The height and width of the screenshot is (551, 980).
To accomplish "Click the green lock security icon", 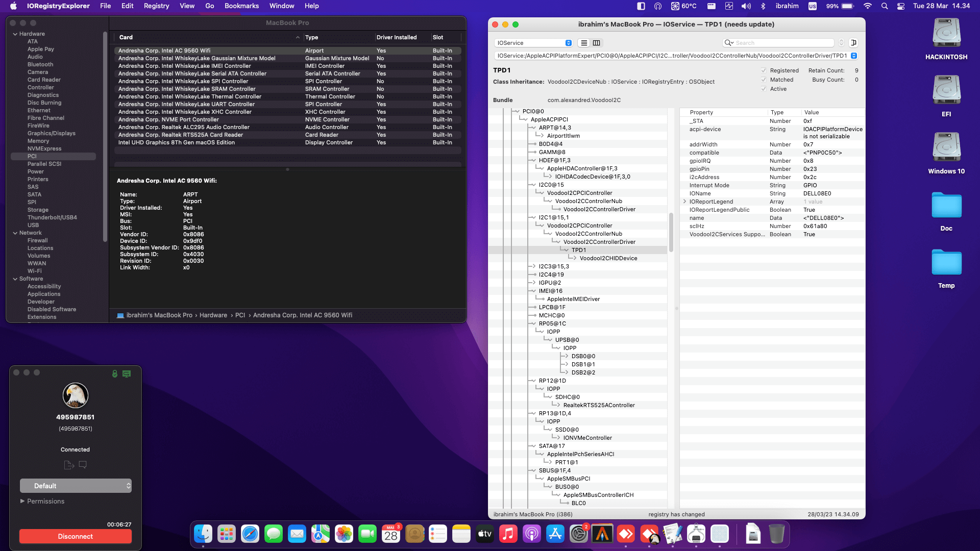I will click(x=115, y=373).
